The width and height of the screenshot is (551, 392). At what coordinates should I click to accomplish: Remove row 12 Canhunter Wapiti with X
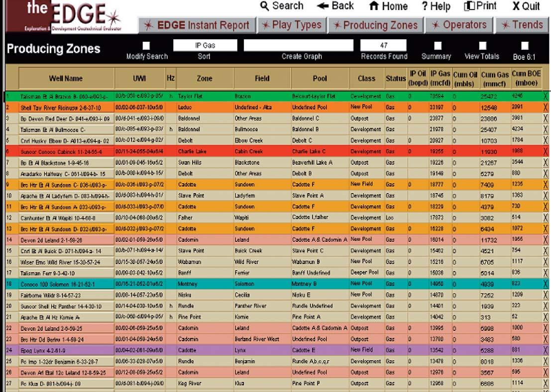point(546,218)
